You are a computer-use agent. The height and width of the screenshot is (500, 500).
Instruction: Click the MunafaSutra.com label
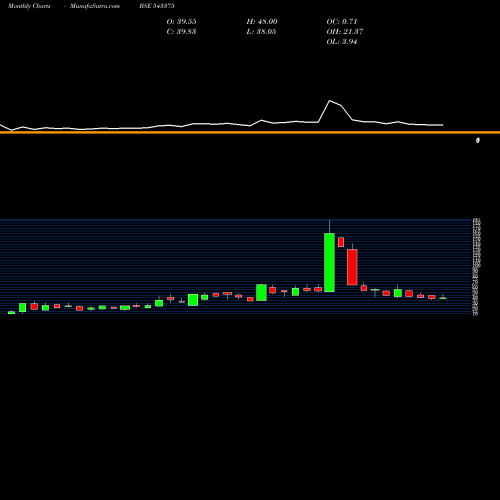(95, 6)
